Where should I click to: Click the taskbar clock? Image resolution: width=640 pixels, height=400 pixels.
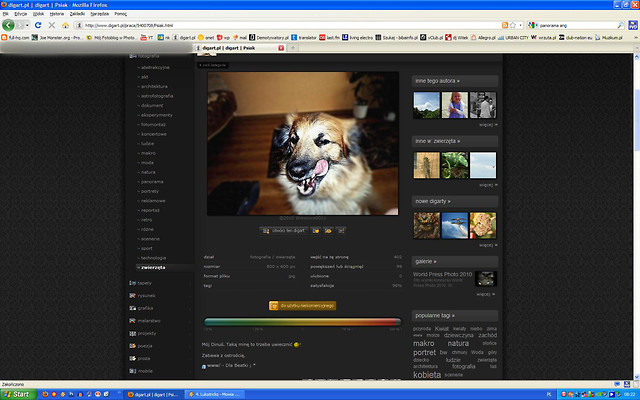[630, 394]
